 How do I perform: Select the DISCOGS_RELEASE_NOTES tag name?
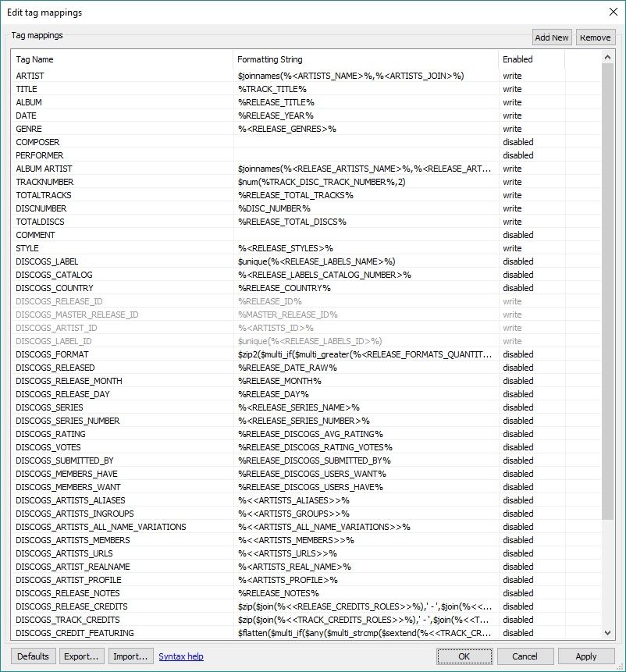tap(68, 593)
